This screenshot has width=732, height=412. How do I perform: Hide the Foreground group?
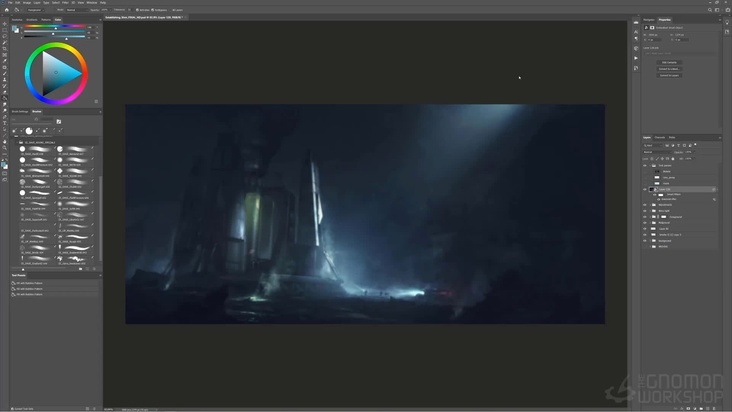645,217
